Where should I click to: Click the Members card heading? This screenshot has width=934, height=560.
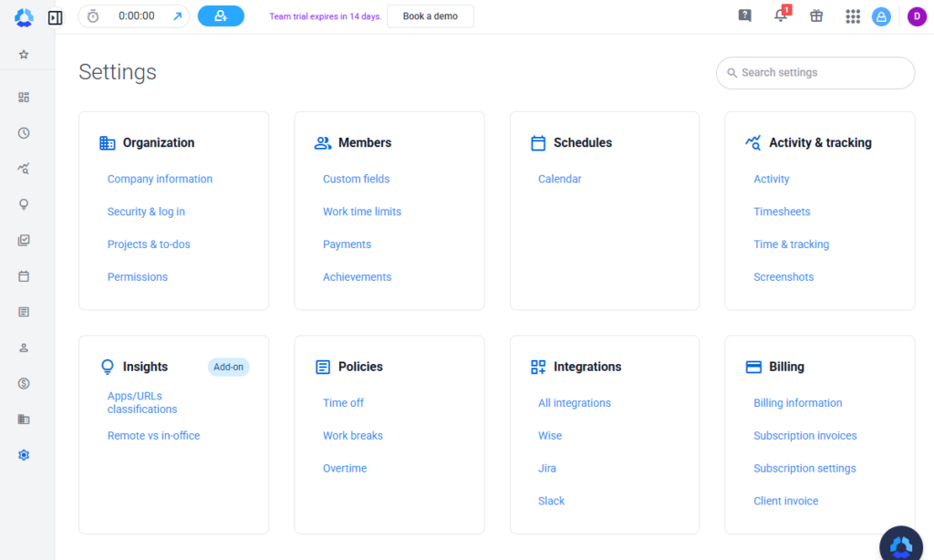click(x=365, y=143)
